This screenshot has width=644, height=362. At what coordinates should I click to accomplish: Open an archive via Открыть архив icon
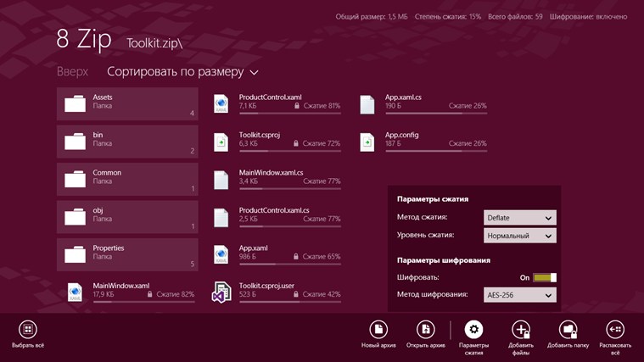coord(426,330)
